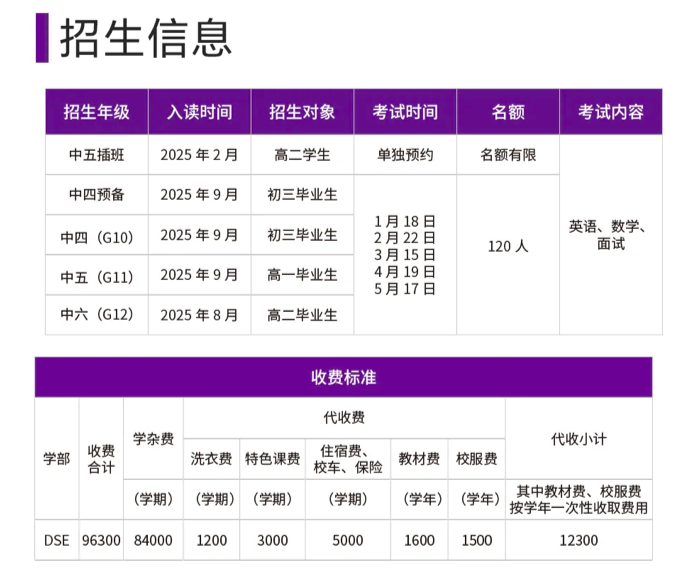680x571 pixels.
Task: Select the 考试内容 column header
Action: click(x=610, y=112)
